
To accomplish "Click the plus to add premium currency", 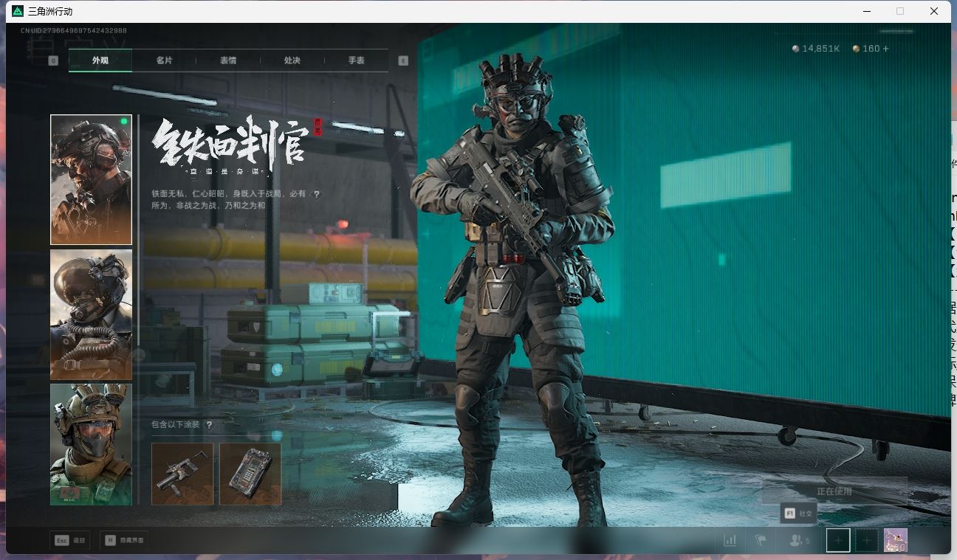I will point(886,49).
